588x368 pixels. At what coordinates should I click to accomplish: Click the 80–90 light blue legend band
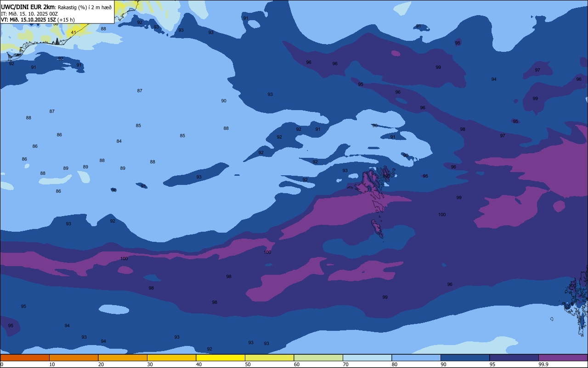(x=416, y=357)
